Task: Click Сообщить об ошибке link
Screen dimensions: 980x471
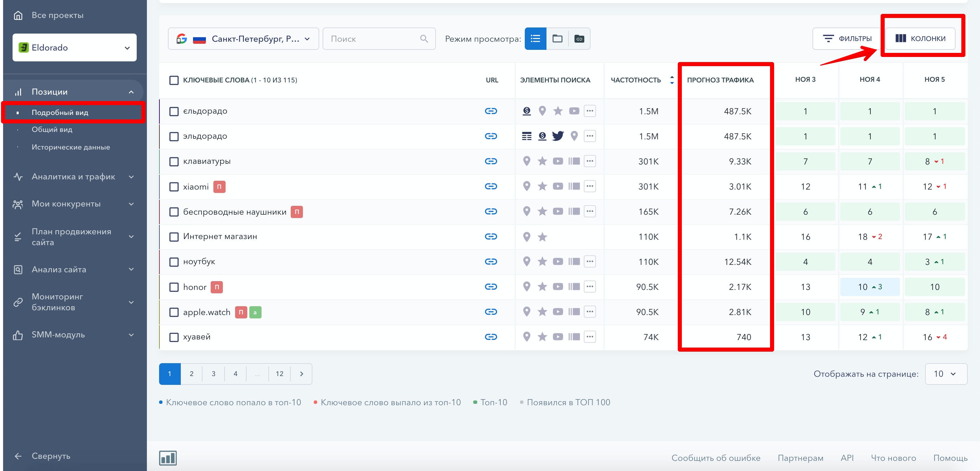Action: tap(716, 458)
